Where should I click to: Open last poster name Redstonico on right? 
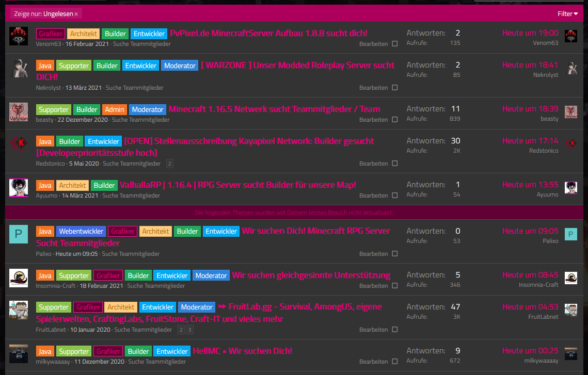point(544,151)
